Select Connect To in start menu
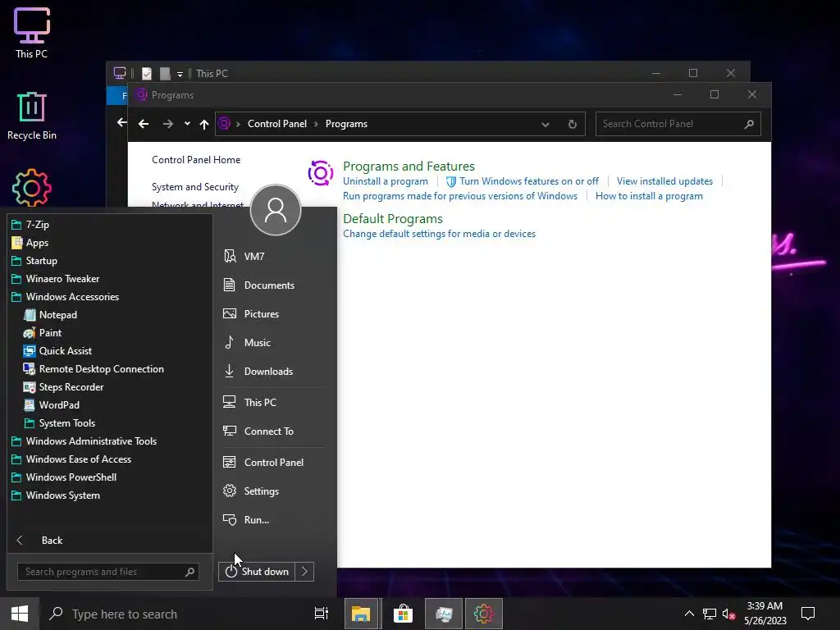840x630 pixels. tap(258, 431)
